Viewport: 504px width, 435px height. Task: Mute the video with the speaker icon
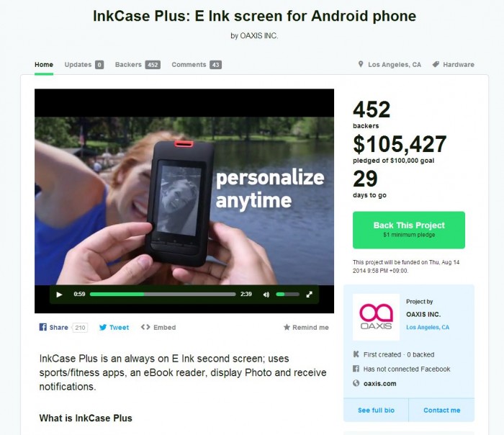point(266,295)
